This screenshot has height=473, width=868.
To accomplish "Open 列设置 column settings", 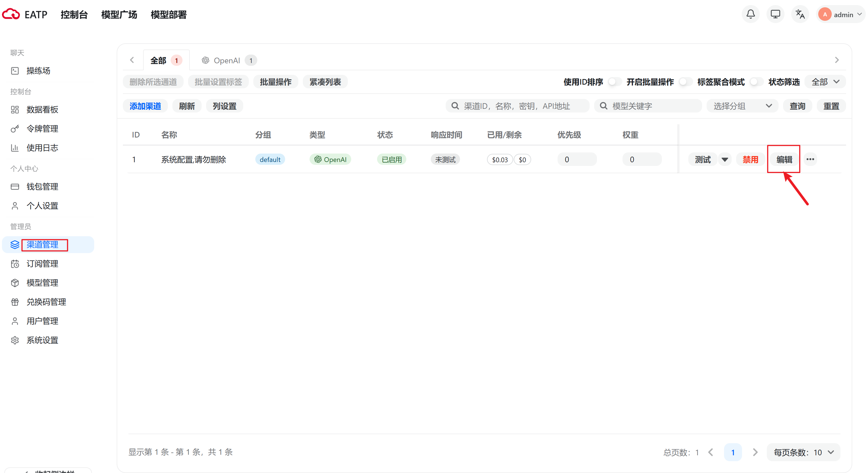I will [224, 106].
